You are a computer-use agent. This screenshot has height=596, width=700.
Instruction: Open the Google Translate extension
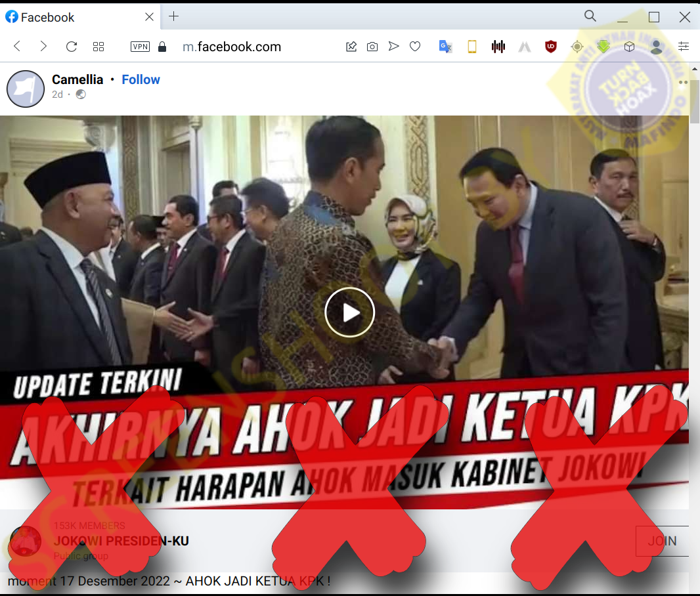point(445,47)
